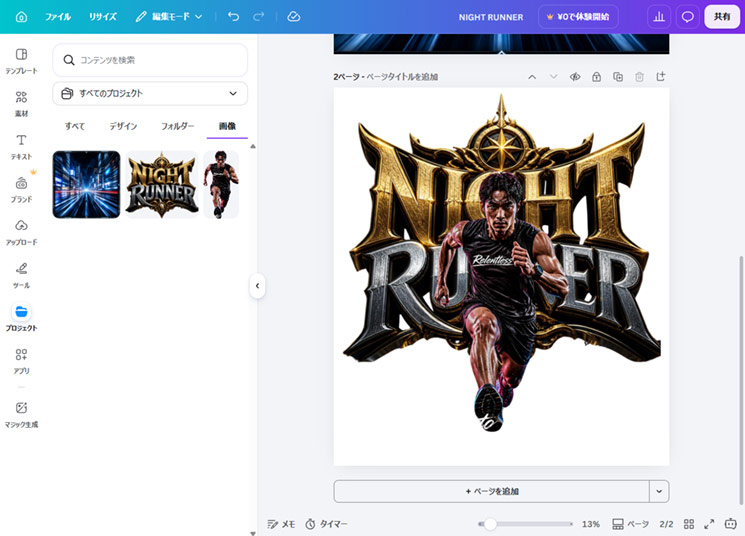Select the running man thumbnail
745x536 pixels.
tap(221, 184)
